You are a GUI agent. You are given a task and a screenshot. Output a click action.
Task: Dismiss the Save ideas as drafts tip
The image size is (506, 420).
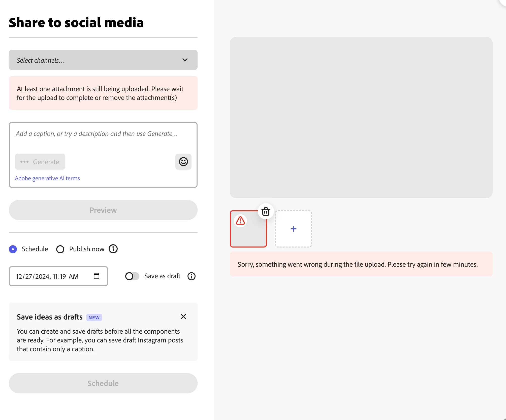pyautogui.click(x=183, y=317)
